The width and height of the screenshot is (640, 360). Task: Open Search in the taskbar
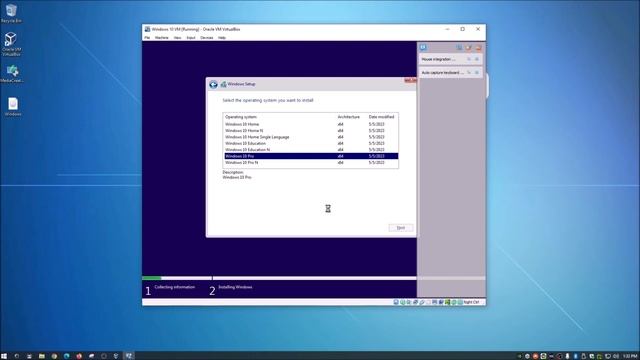17,356
